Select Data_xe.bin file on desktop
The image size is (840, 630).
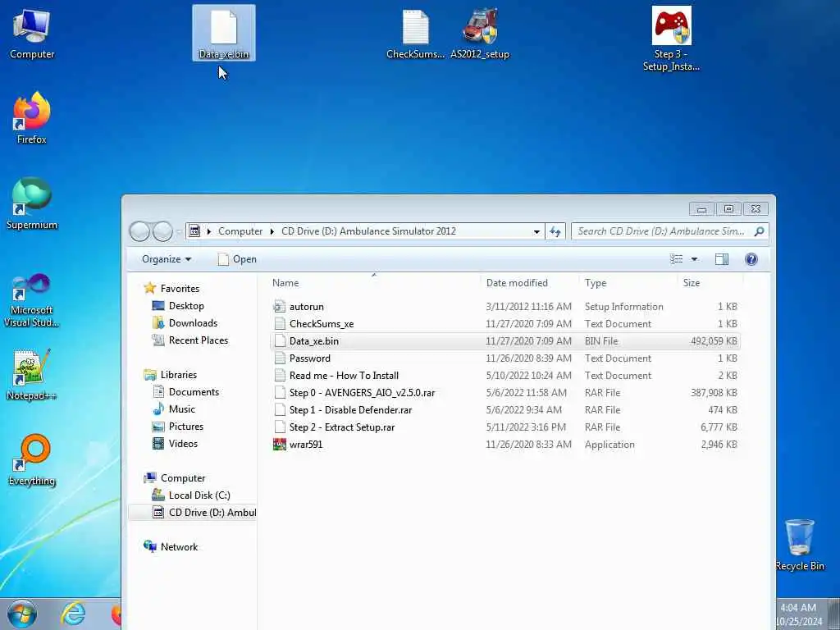click(223, 33)
